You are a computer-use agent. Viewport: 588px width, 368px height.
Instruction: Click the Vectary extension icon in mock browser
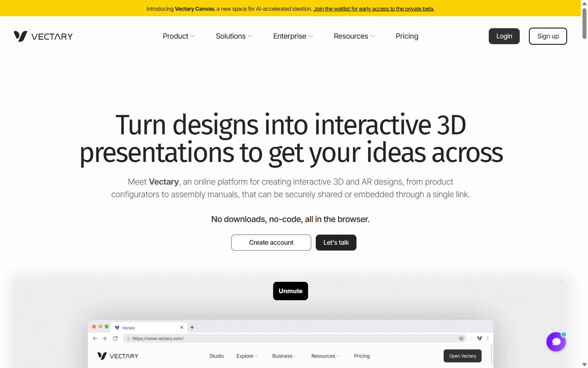tap(480, 339)
